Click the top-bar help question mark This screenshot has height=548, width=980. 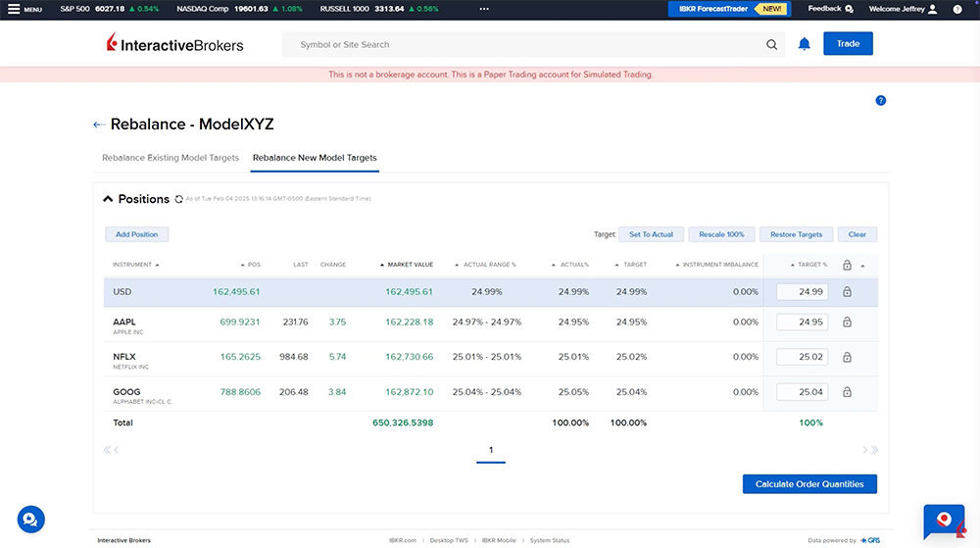[x=957, y=9]
